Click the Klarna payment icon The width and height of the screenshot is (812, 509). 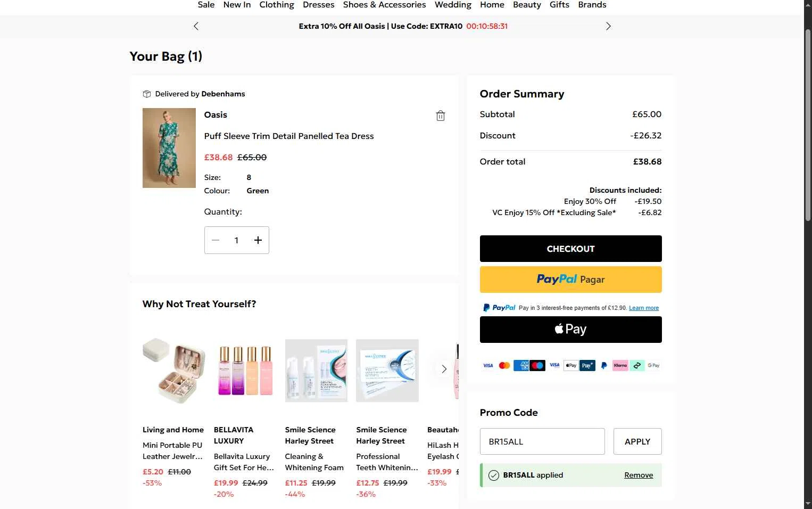[x=620, y=365]
